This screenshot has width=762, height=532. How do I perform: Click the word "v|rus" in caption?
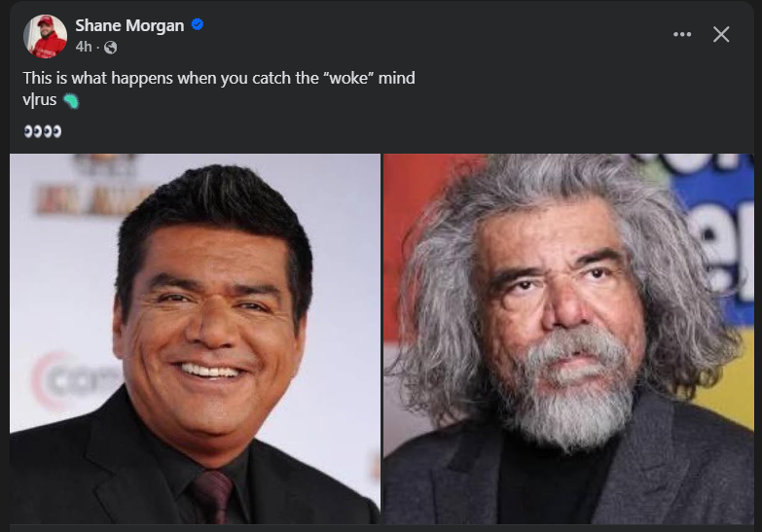click(x=40, y=99)
